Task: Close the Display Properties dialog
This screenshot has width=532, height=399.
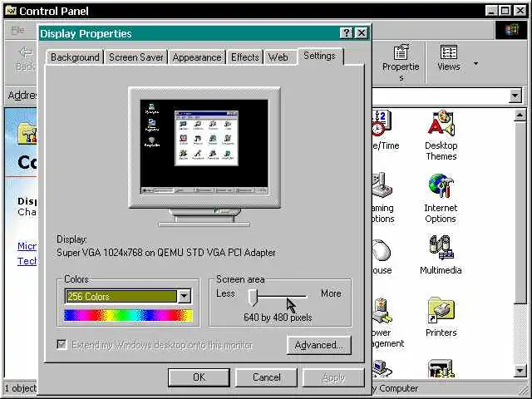Action: [362, 33]
